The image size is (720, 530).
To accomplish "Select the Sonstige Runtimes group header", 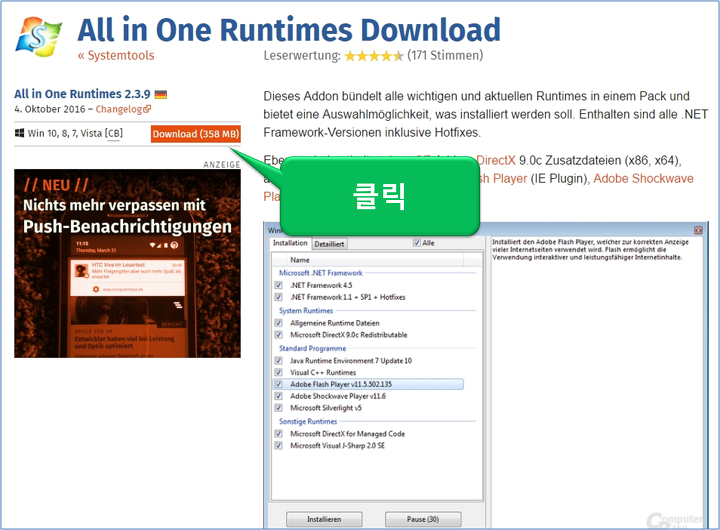I will click(308, 421).
